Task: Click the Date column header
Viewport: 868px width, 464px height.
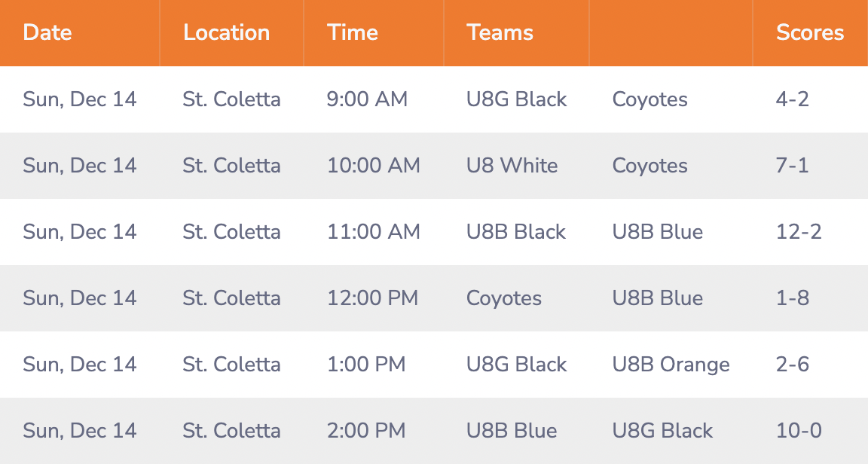Action: coord(47,32)
